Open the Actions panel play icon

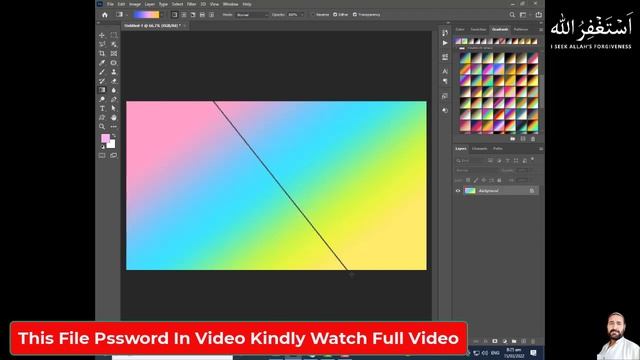pos(445,43)
